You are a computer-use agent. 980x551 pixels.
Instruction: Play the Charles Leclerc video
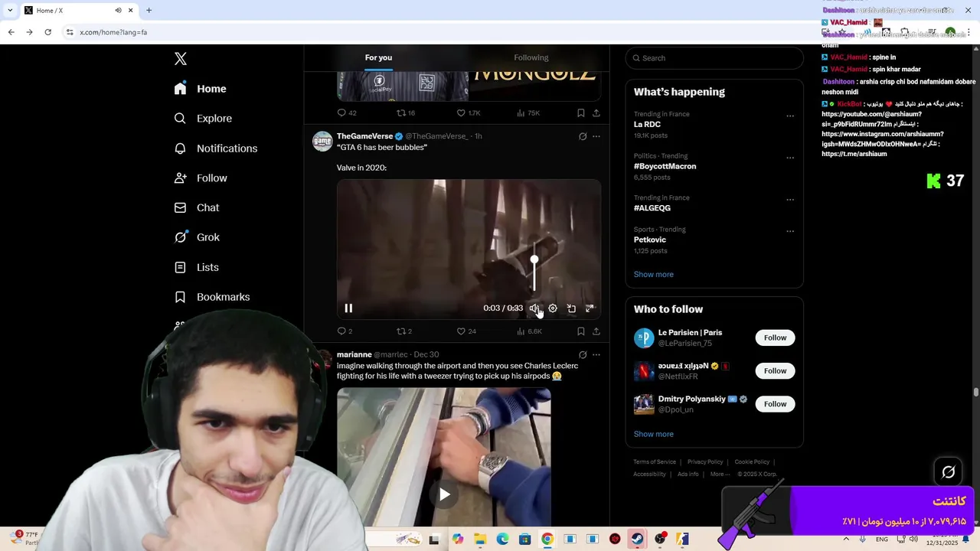pos(444,494)
